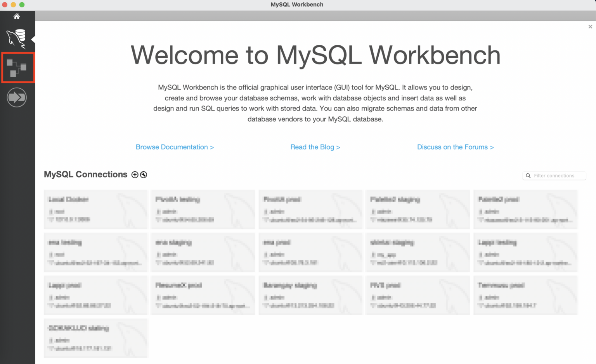Open the Read the Blog link

pos(315,147)
